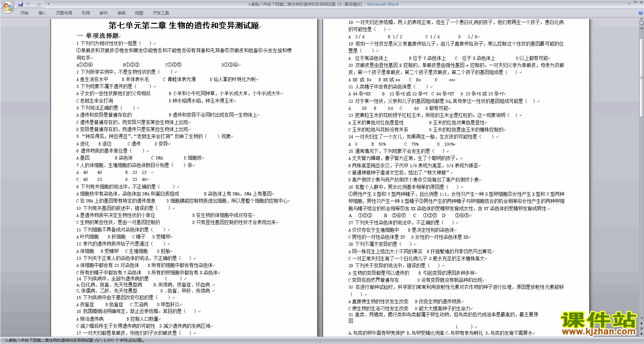Open the 引用 ribbon tab

click(86, 13)
